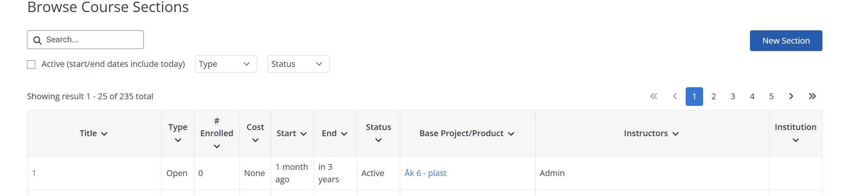868x196 pixels.
Task: Advance to the next results page
Action: point(791,96)
